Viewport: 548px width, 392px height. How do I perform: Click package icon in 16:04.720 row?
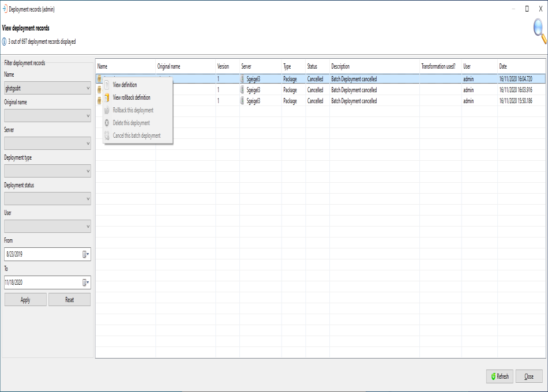(x=99, y=79)
